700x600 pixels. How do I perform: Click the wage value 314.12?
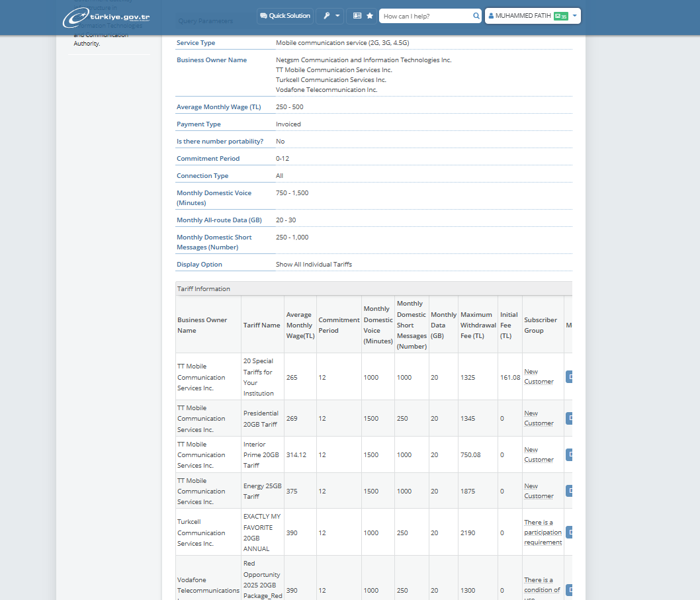296,454
